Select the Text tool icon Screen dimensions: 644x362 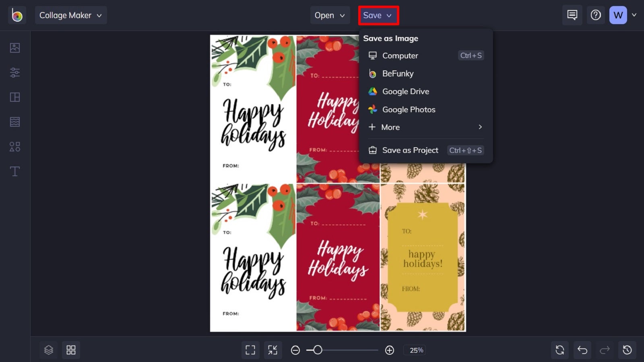(x=15, y=171)
